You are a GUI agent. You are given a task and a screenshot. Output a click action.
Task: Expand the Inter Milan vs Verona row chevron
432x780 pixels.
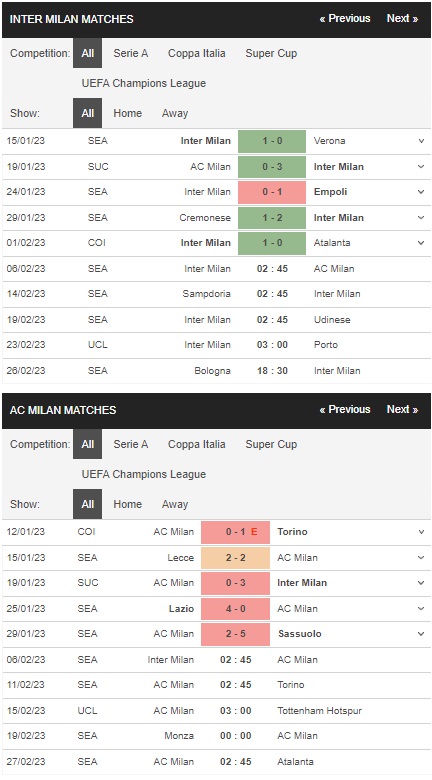421,141
